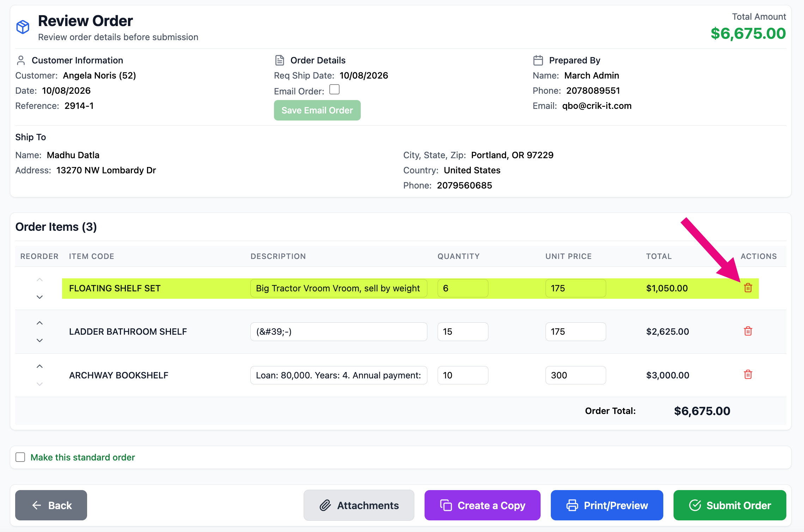Open the Attachments dialog
Image resolution: width=804 pixels, height=532 pixels.
pyautogui.click(x=359, y=505)
